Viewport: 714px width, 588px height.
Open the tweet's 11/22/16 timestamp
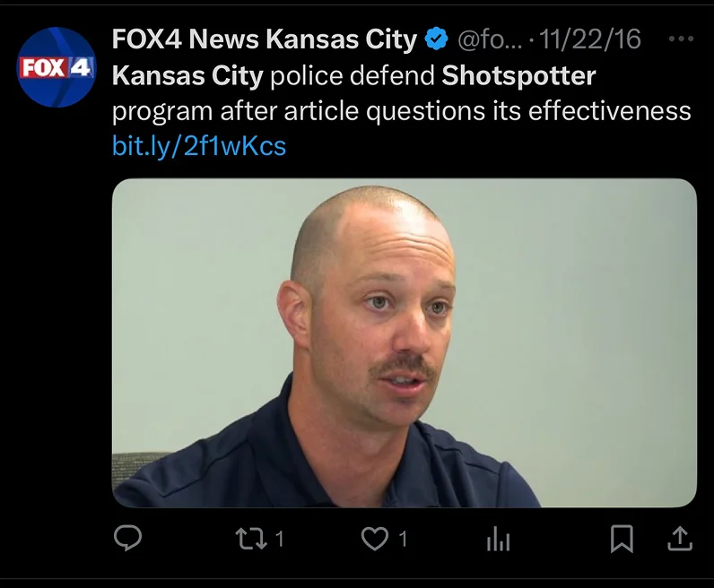[x=590, y=39]
